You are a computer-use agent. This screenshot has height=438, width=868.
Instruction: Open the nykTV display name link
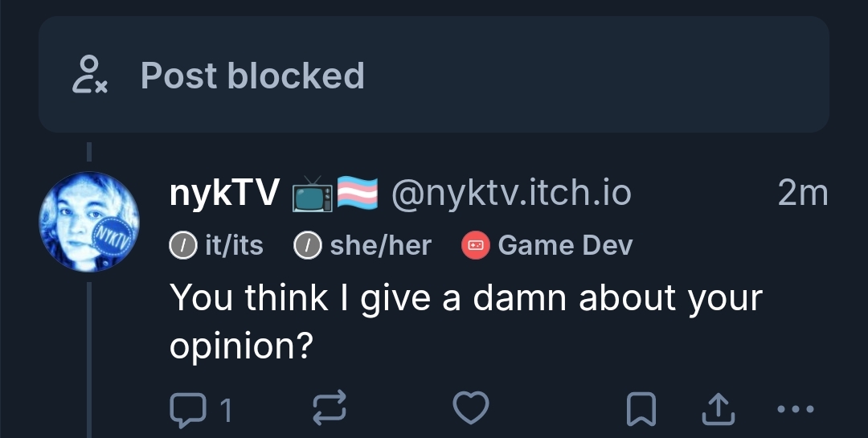pos(225,194)
